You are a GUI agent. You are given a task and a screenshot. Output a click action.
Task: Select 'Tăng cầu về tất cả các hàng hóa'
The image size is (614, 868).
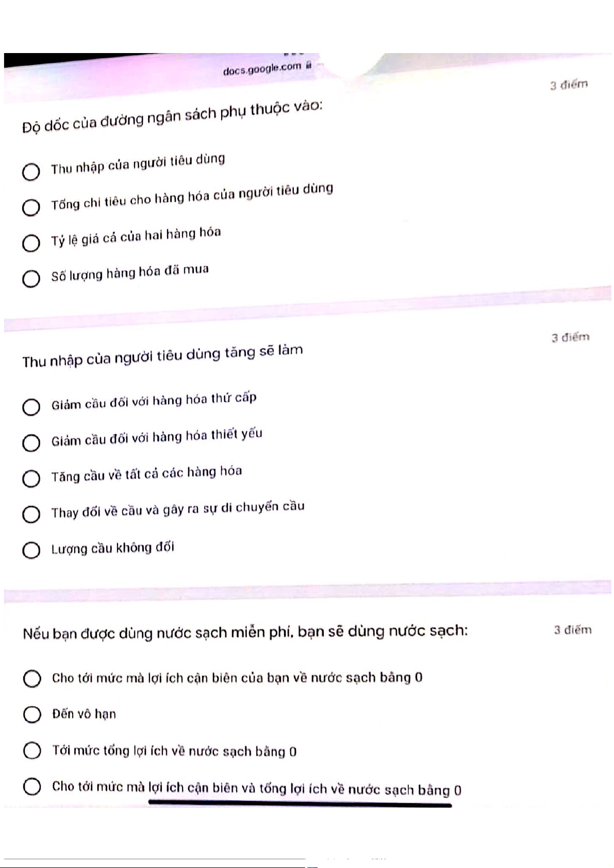31,478
